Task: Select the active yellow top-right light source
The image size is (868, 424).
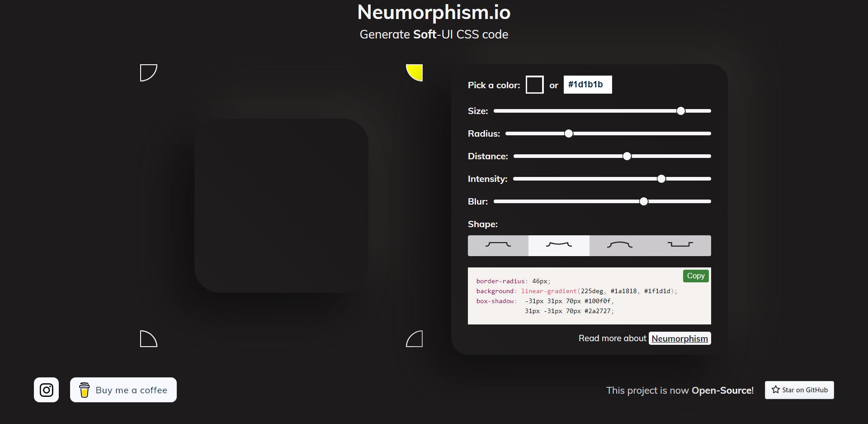Action: click(414, 73)
